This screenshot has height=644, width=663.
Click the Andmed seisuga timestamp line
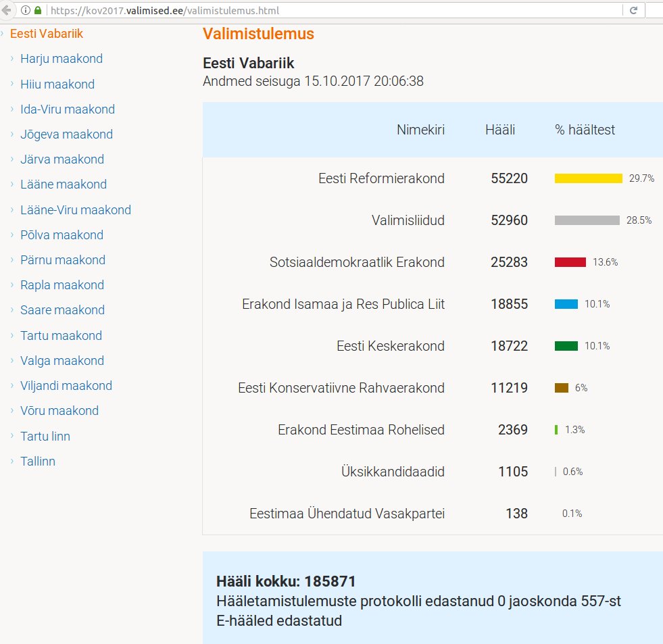pyautogui.click(x=313, y=81)
